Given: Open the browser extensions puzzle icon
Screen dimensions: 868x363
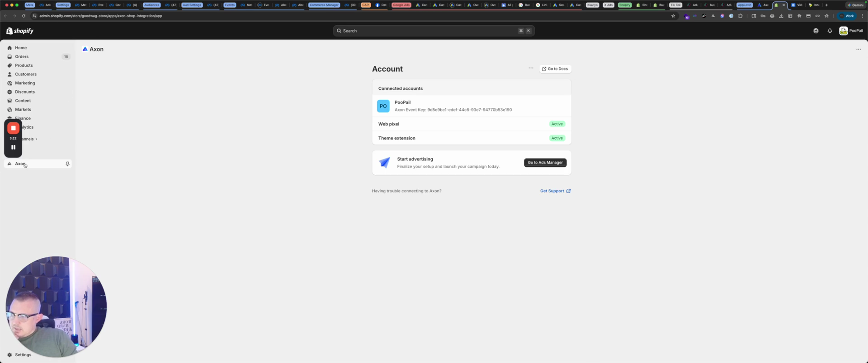Looking at the screenshot, I should (740, 16).
